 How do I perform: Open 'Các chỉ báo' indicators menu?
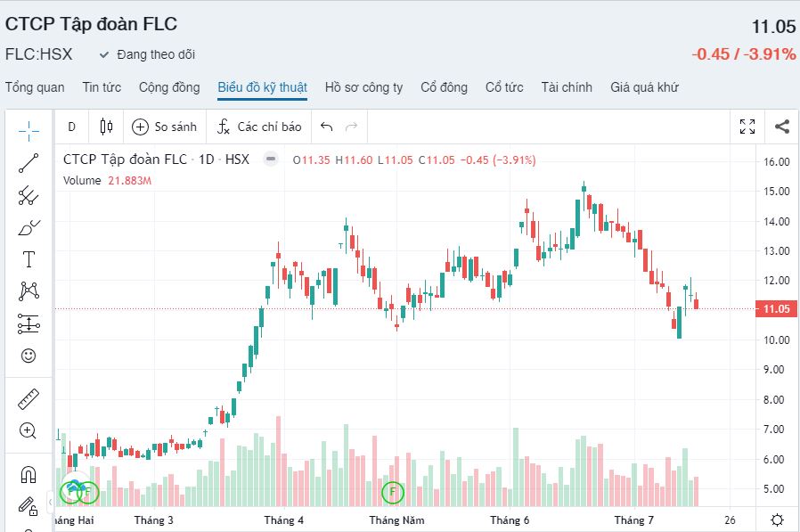pyautogui.click(x=259, y=127)
